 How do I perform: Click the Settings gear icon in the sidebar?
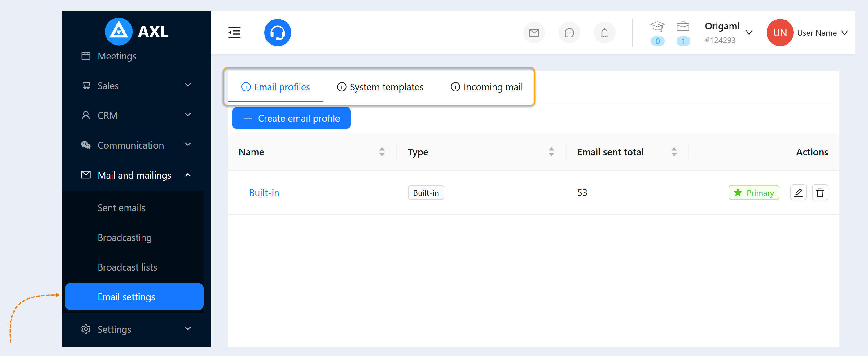click(86, 329)
